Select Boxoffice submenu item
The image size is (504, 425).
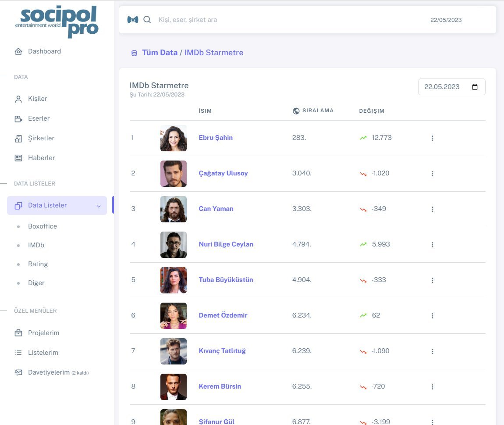tap(43, 226)
